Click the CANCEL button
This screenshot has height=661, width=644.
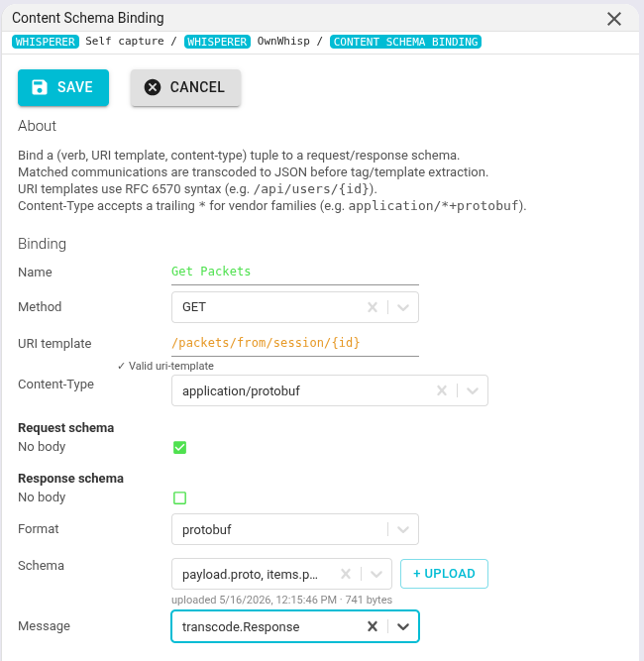coord(185,87)
